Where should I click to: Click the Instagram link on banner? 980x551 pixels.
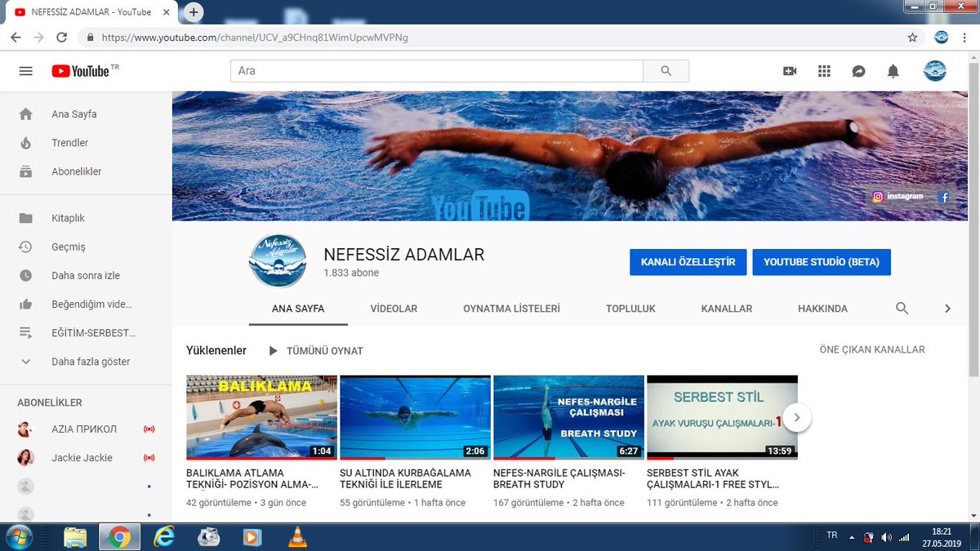coord(898,197)
